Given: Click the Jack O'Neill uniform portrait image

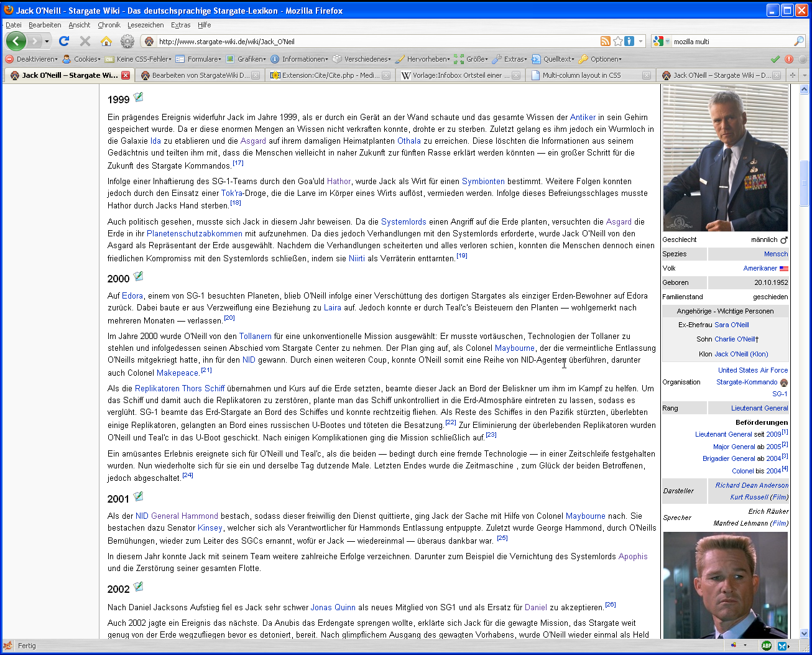Looking at the screenshot, I should coord(725,159).
